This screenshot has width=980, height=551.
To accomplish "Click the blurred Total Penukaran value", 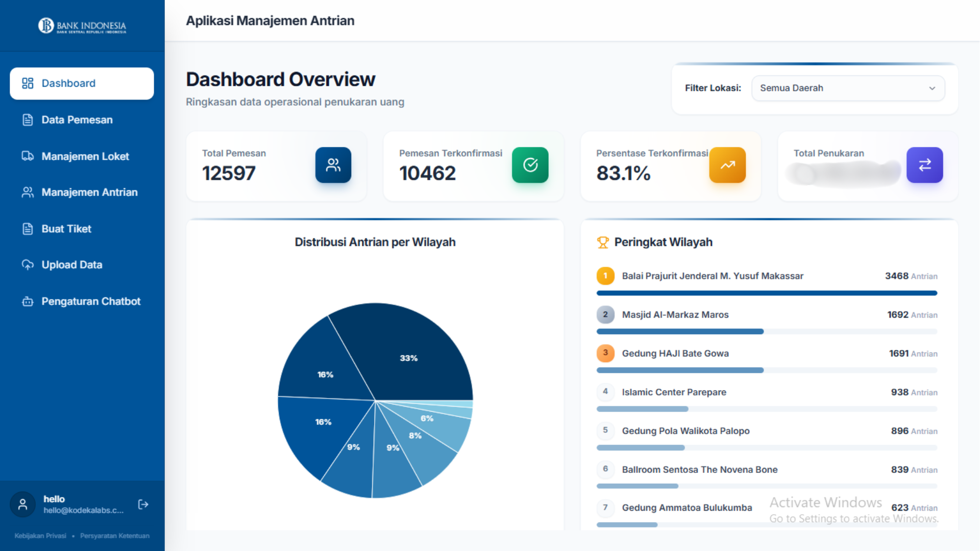I will (843, 174).
